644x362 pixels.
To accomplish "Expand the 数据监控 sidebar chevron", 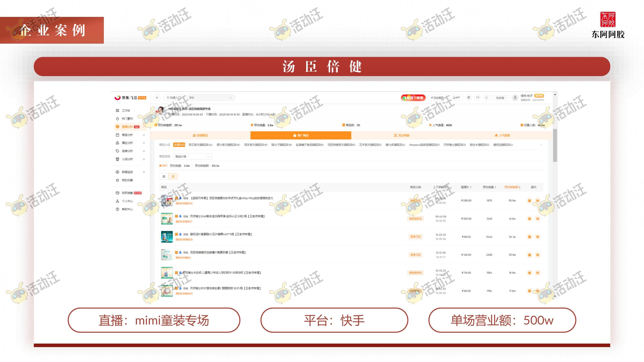I will point(144,172).
